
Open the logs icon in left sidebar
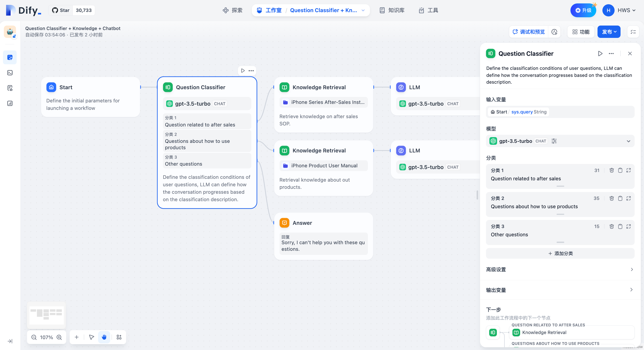click(10, 88)
